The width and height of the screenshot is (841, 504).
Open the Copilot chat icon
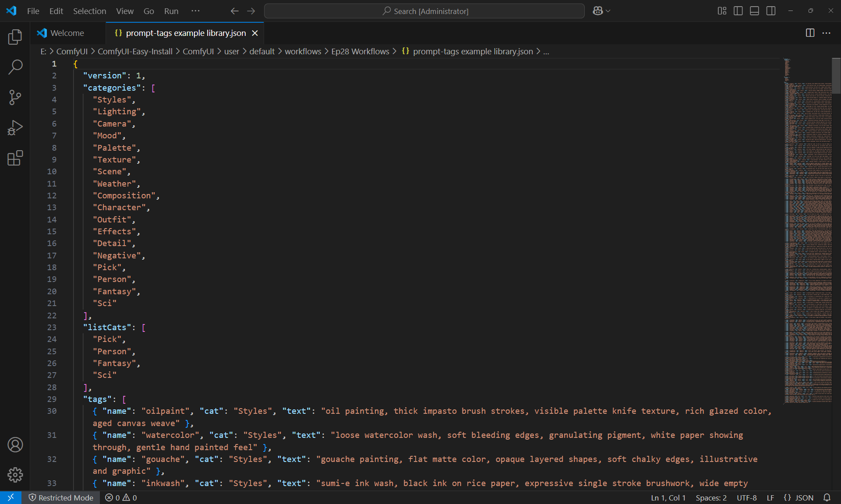coord(597,11)
